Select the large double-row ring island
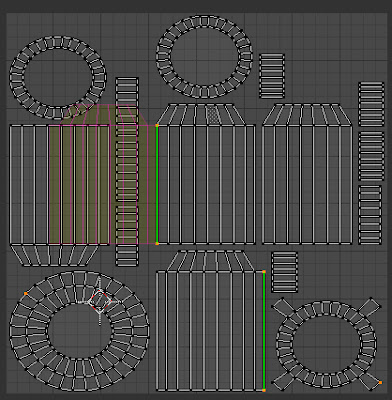The width and height of the screenshot is (392, 400). (79, 331)
